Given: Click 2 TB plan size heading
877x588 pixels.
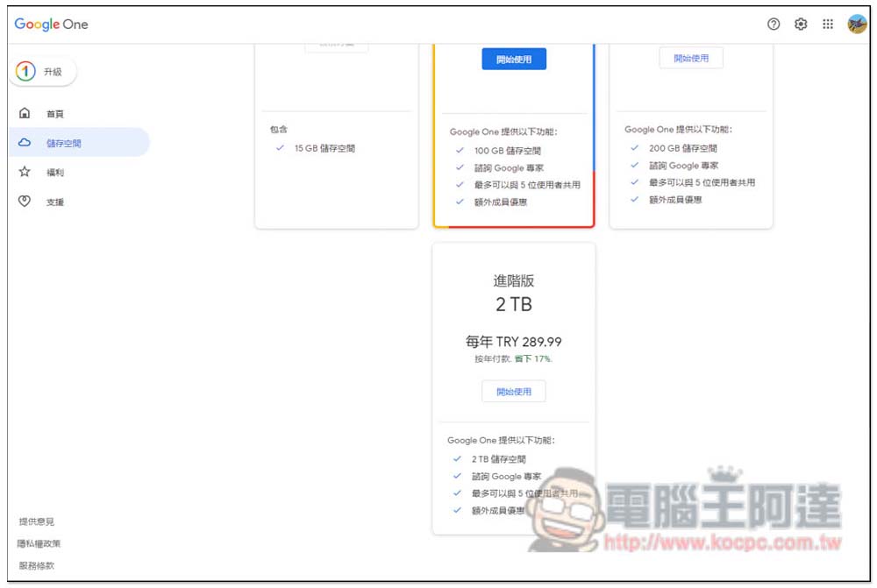Looking at the screenshot, I should coord(513,305).
